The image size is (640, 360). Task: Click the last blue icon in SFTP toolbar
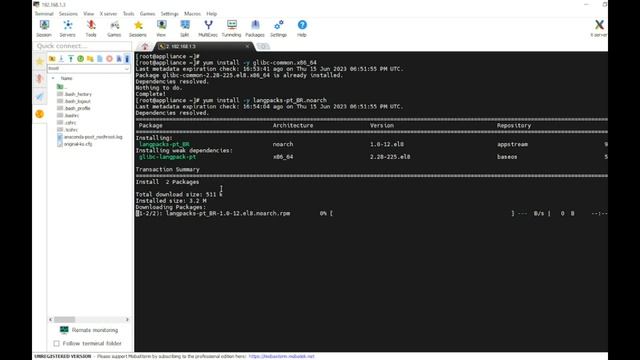pyautogui.click(x=127, y=59)
